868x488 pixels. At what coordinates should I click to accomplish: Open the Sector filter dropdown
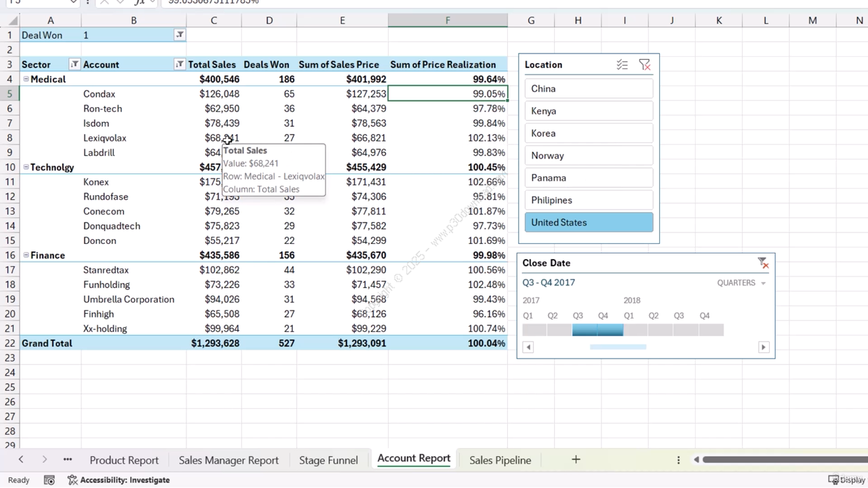click(x=75, y=64)
